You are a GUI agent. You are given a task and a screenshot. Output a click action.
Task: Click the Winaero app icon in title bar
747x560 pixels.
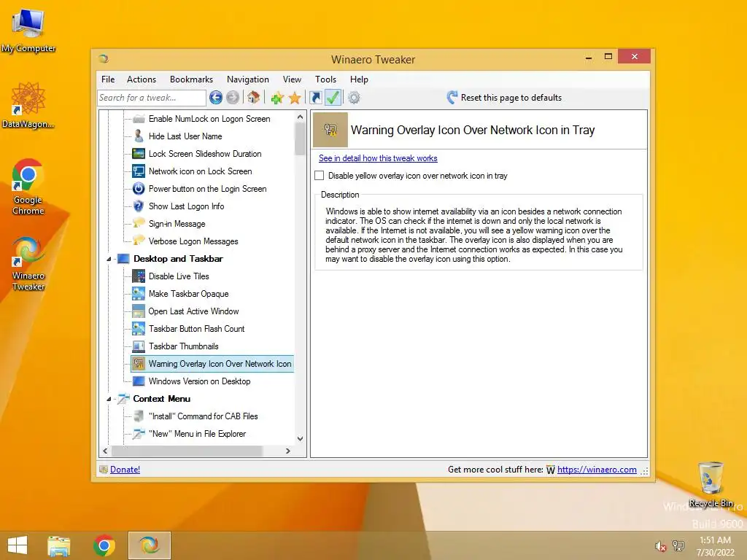pos(104,59)
